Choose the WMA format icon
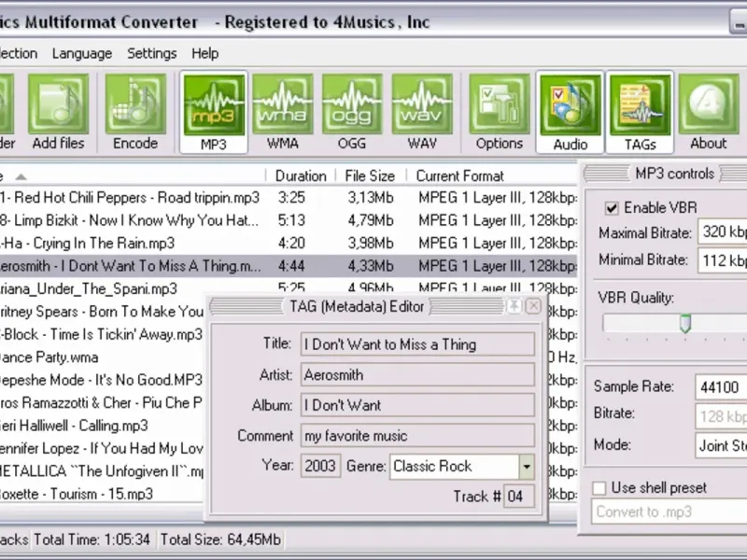 pos(283,112)
